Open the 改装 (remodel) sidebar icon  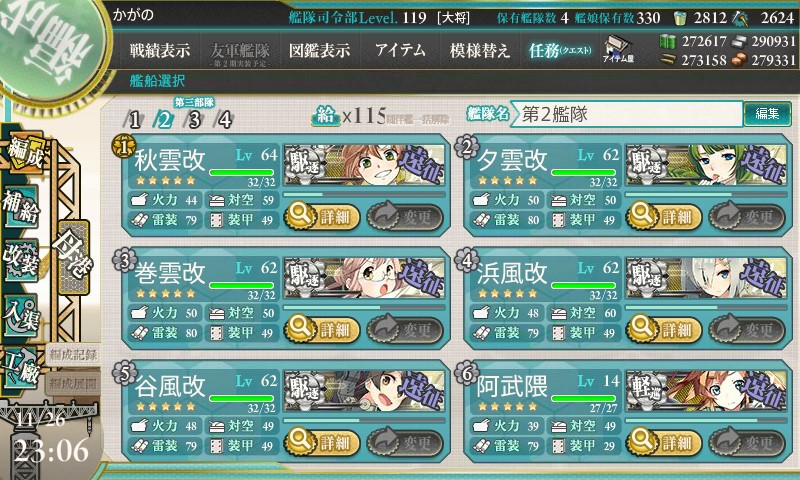21,259
